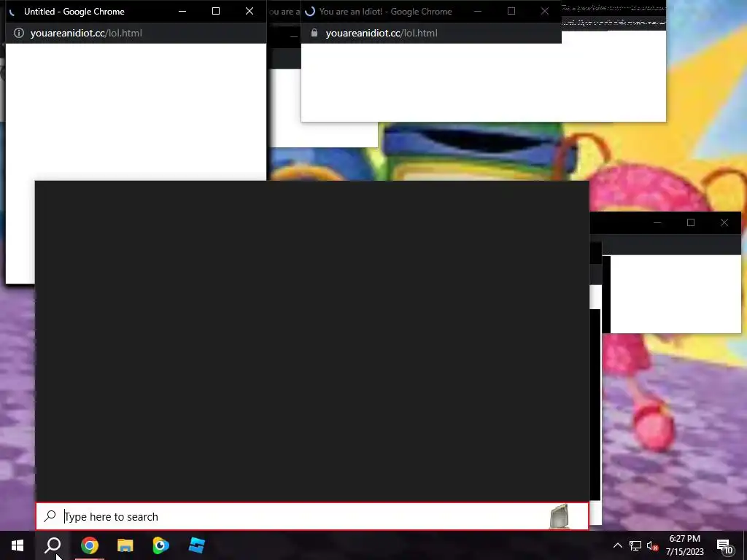
Task: Open File Explorer from the taskbar
Action: tap(125, 545)
